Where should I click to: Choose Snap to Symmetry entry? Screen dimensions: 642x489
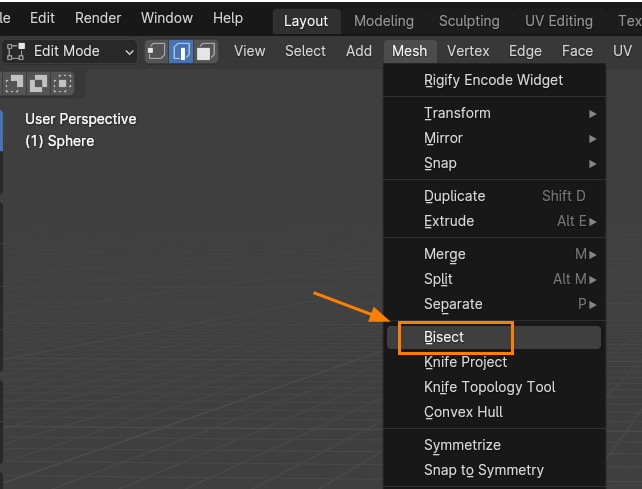[494, 470]
